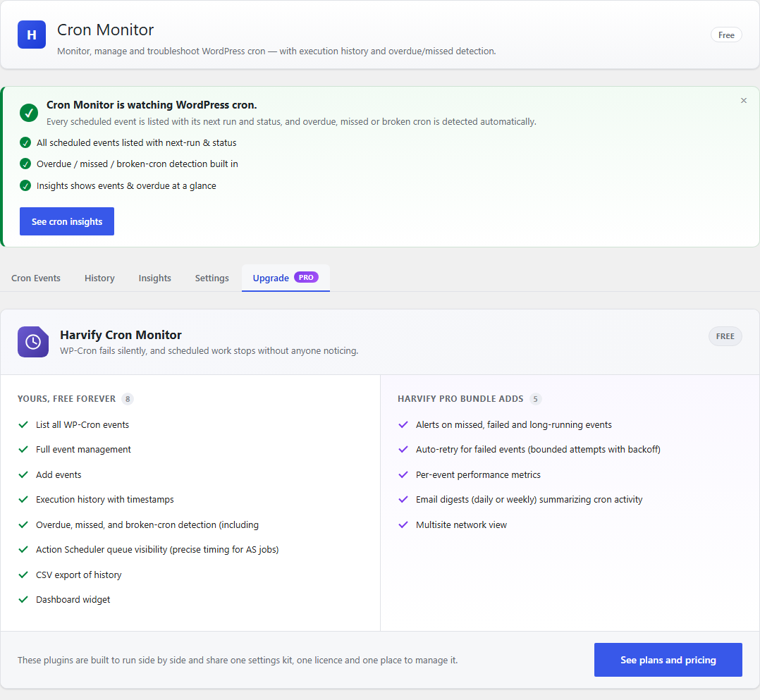Click the large green success checkmark icon
Screen dimensions: 760x700
(x=29, y=113)
